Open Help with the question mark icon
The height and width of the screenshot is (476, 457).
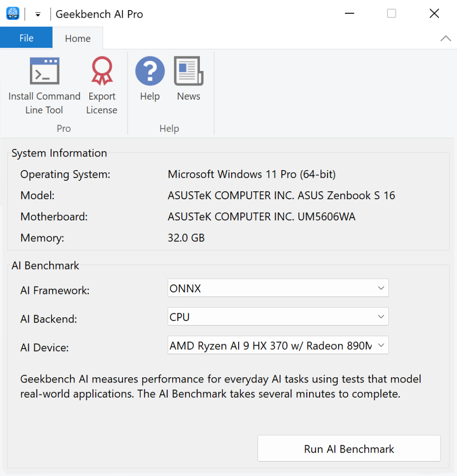coord(150,71)
